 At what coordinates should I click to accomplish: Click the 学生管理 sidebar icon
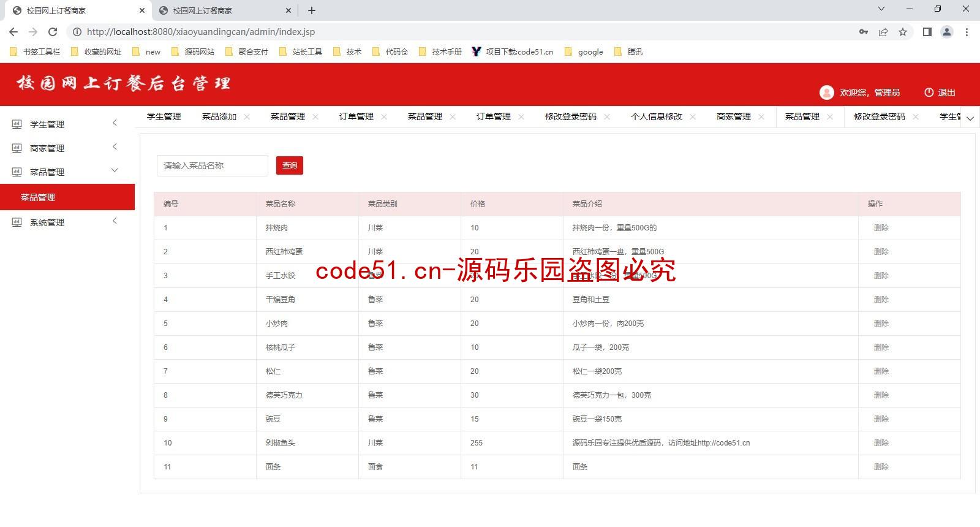click(17, 124)
